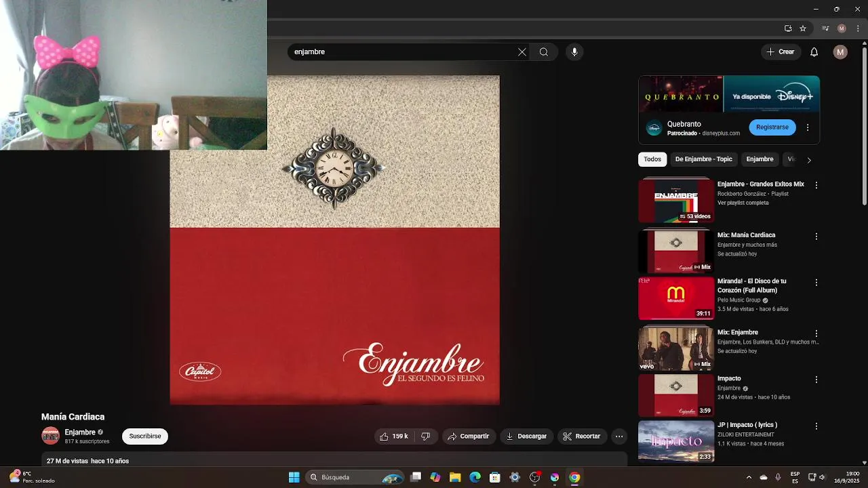Open the Impacto video by Enjambre
The height and width of the screenshot is (488, 868).
tap(676, 395)
